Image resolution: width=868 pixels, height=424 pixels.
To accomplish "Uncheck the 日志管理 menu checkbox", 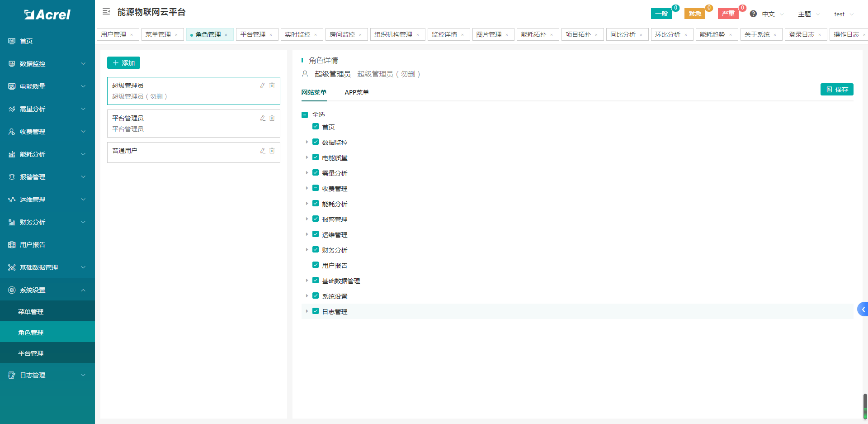I will [x=316, y=311].
